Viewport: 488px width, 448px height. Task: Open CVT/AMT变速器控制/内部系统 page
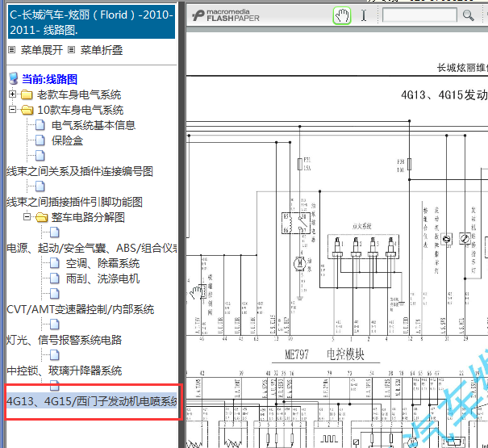[81, 309]
